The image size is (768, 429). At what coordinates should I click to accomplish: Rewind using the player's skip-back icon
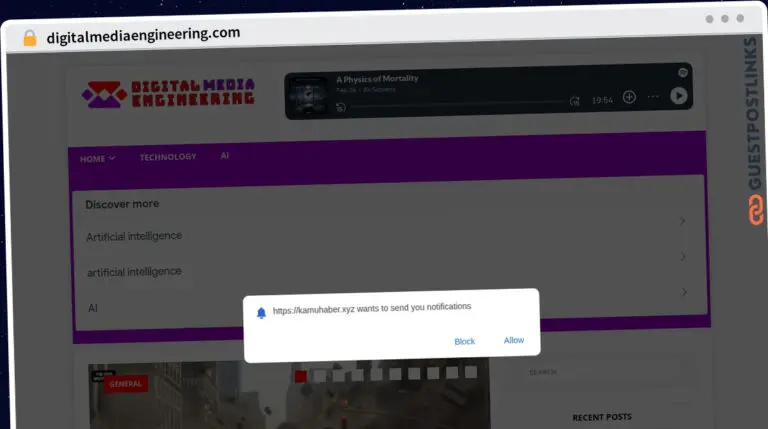point(341,107)
